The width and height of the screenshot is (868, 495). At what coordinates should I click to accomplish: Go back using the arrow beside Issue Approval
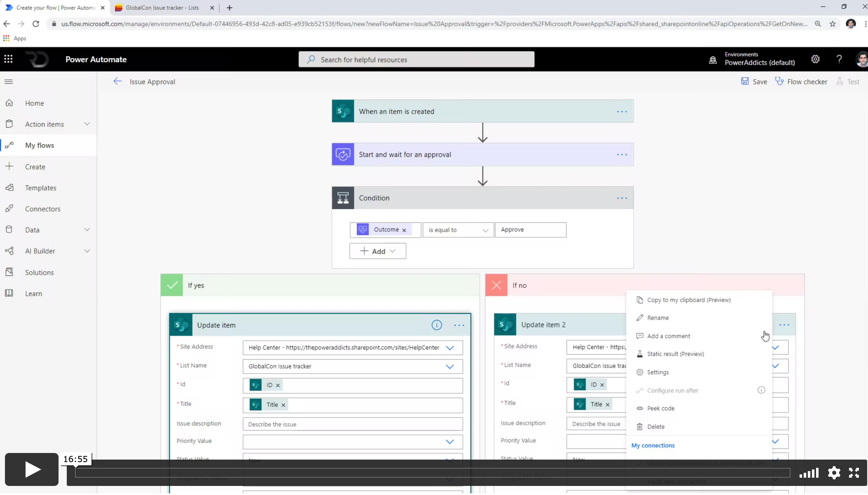[117, 81]
